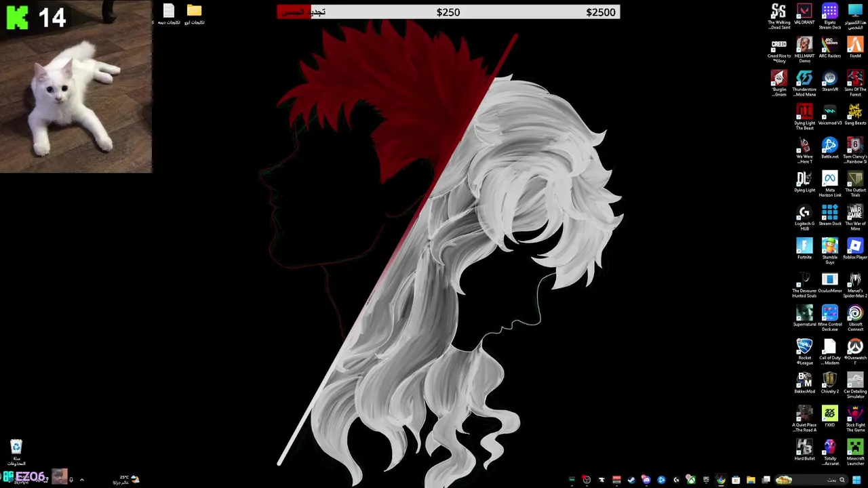Open Meta Horizon Link shortcut
This screenshot has height=488, width=868.
coord(830,184)
